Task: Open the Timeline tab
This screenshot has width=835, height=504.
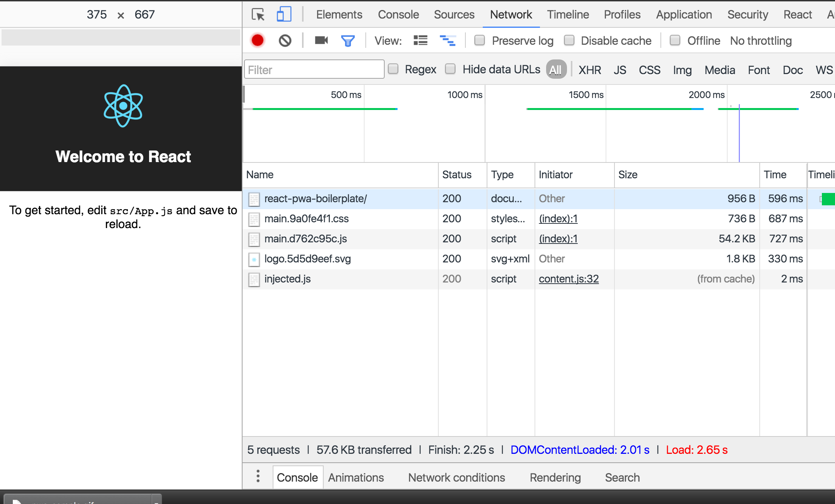Action: click(568, 15)
